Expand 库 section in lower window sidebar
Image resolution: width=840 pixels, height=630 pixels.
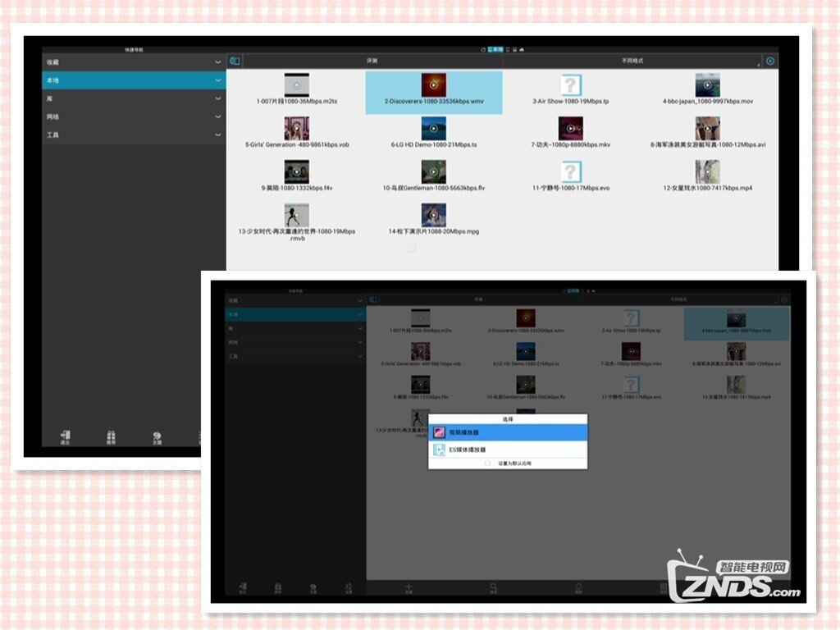pyautogui.click(x=295, y=328)
